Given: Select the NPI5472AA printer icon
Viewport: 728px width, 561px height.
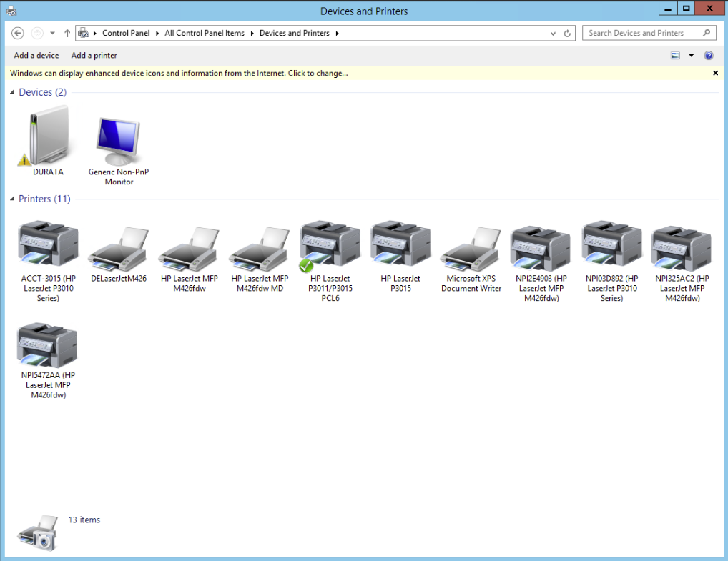Looking at the screenshot, I should (x=48, y=346).
